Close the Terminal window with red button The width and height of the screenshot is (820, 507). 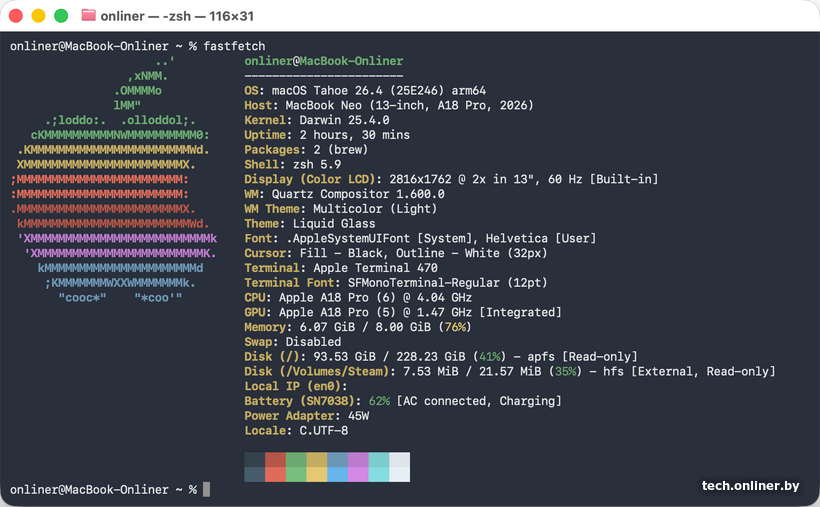point(16,16)
